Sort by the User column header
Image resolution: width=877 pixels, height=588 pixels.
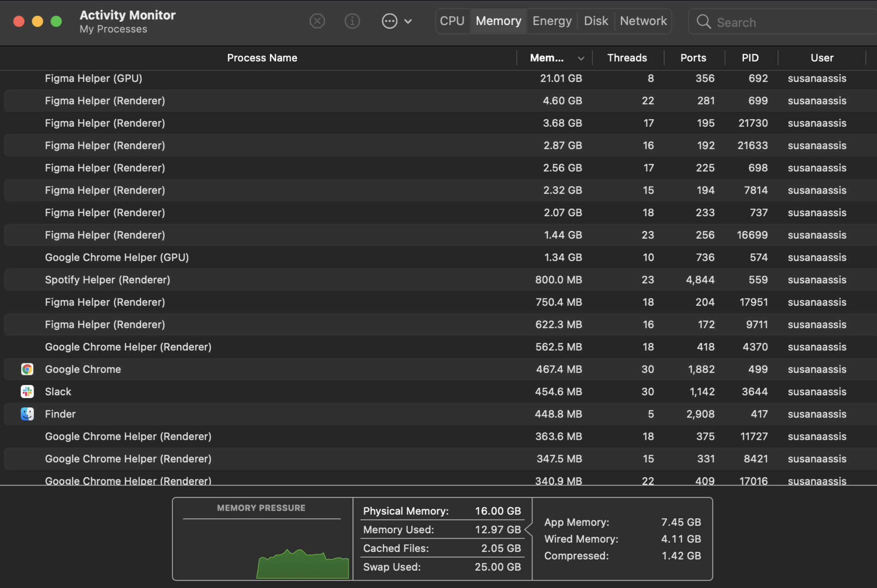point(822,58)
